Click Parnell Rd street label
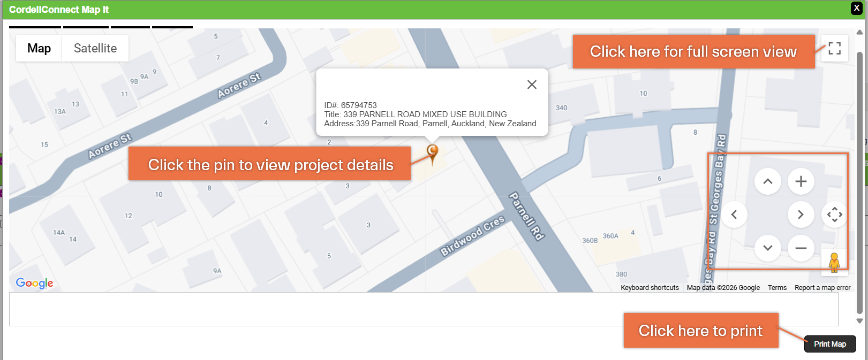 pyautogui.click(x=526, y=216)
